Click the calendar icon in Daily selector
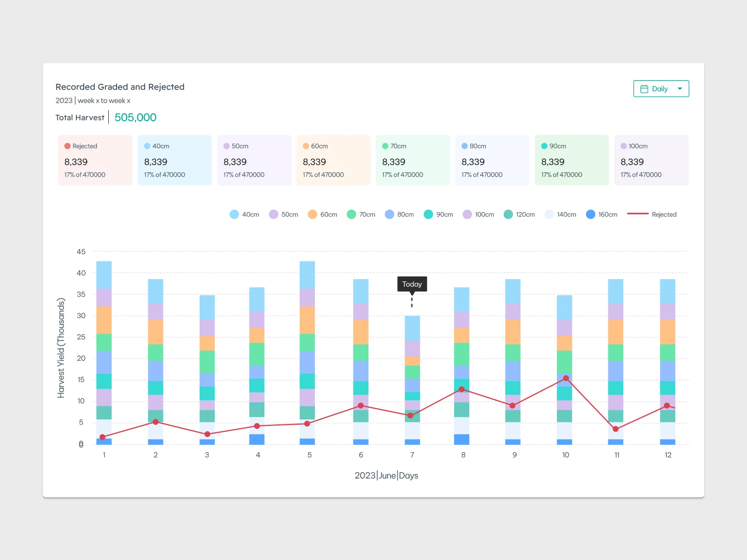The height and width of the screenshot is (560, 747). click(x=644, y=89)
